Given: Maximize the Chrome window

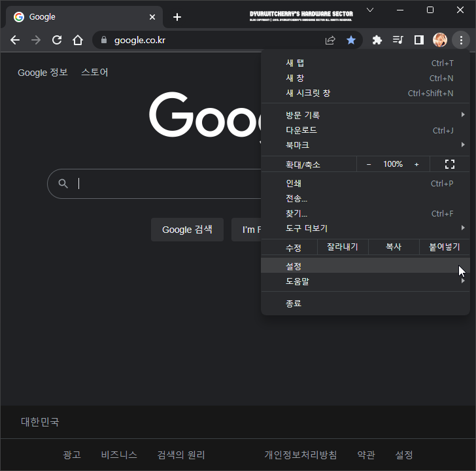Looking at the screenshot, I should coord(430,10).
